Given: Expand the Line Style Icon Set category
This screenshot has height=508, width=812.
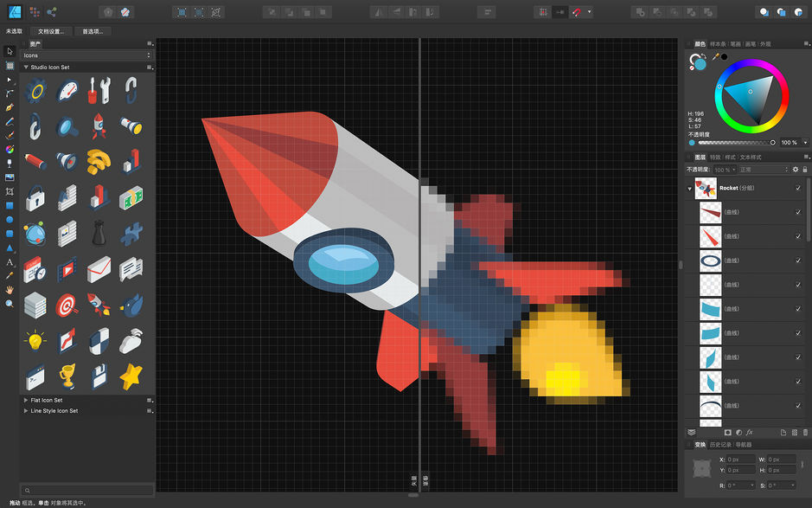Looking at the screenshot, I should coord(26,410).
